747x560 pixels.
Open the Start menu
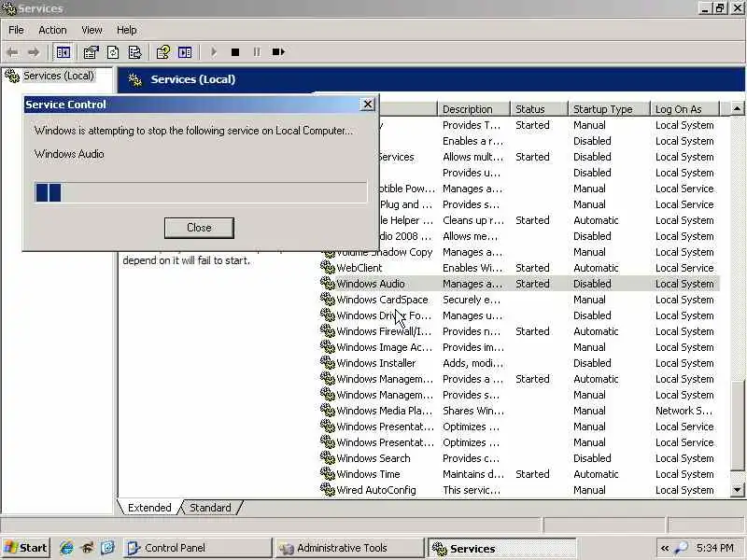tap(26, 548)
